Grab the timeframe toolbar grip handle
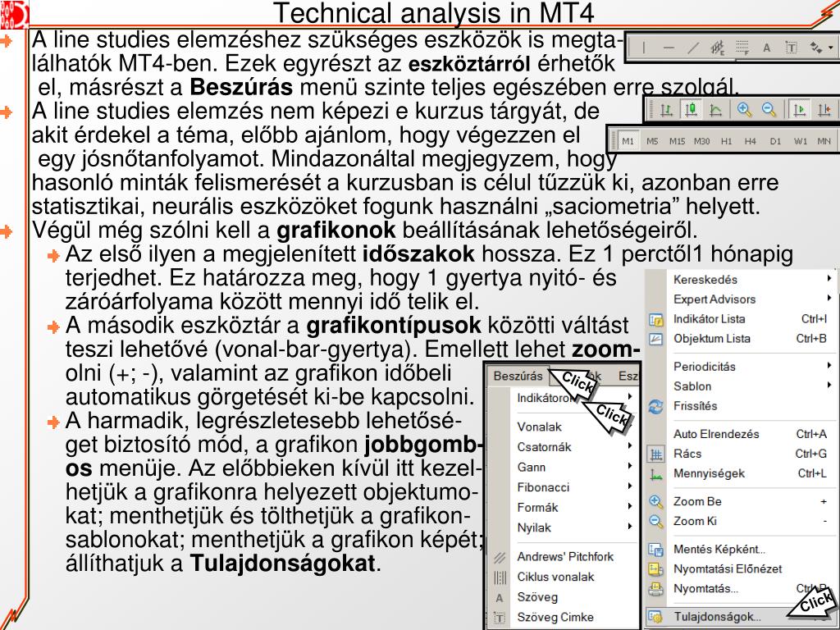Screen dimensions: 840x630 [614, 141]
